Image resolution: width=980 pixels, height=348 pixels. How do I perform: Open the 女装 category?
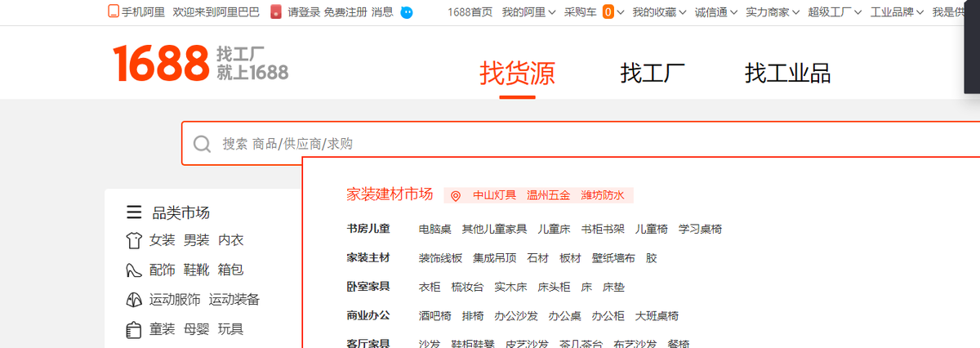click(x=162, y=240)
